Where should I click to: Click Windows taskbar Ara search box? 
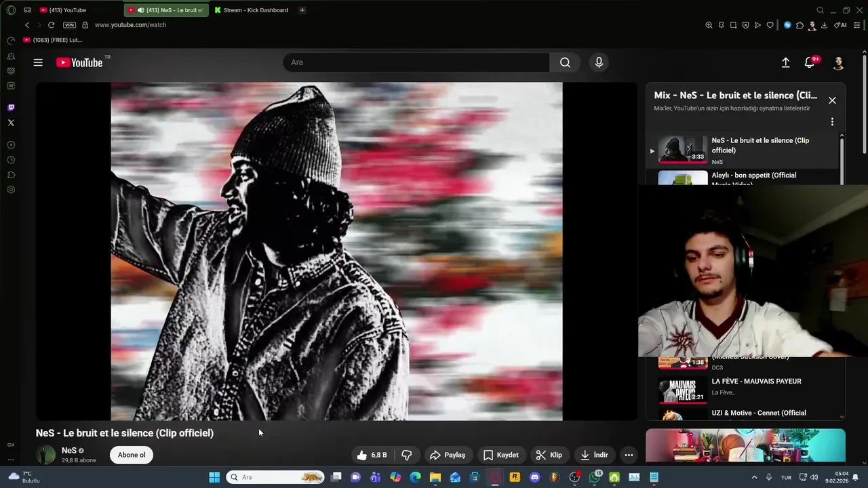click(x=275, y=477)
